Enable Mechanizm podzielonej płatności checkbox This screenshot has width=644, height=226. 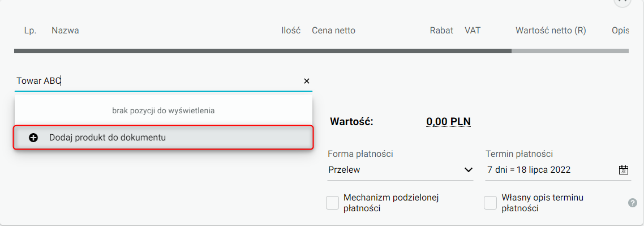pos(332,203)
